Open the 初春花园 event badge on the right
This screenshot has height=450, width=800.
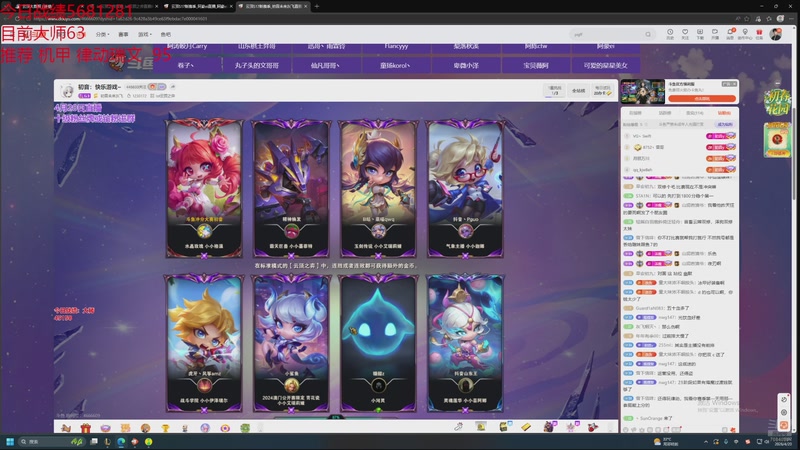(776, 103)
